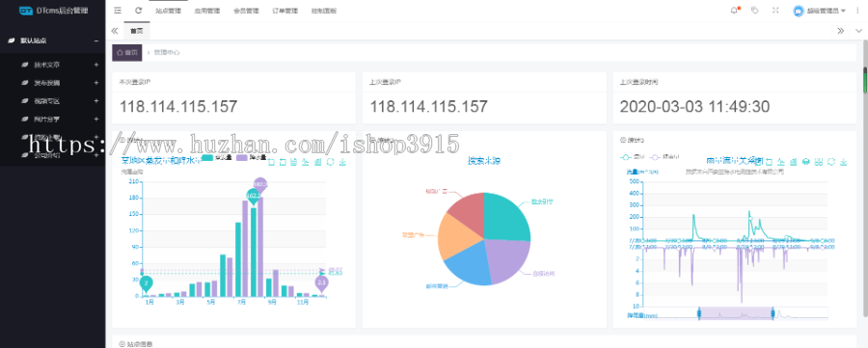Open the 超级管理员 user dropdown arrow
The height and width of the screenshot is (348, 868).
(843, 11)
